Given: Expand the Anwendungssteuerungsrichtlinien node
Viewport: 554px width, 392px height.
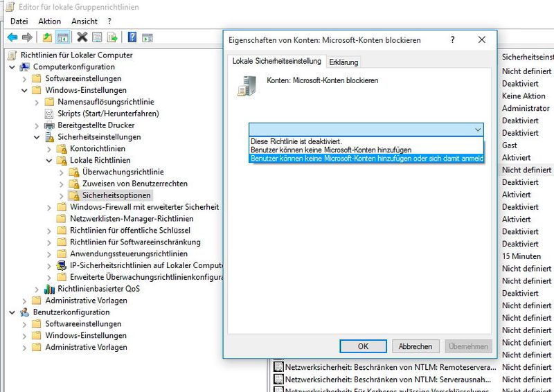Looking at the screenshot, I should [x=49, y=253].
